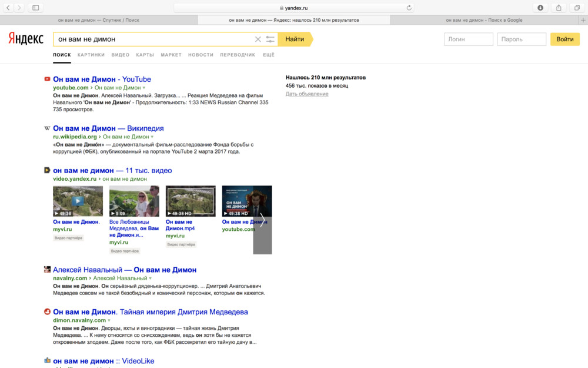Play the YouTube Он вам не Димон thumbnail
588x368 pixels.
tap(247, 201)
